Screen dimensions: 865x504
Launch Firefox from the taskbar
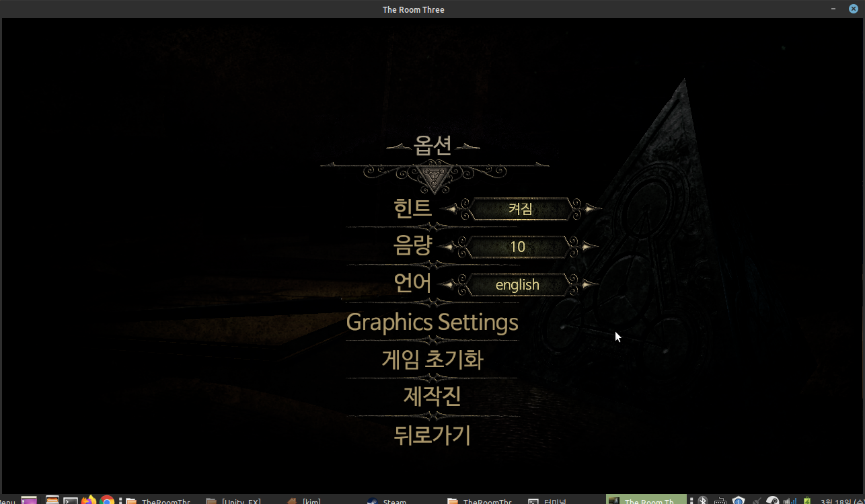click(89, 501)
